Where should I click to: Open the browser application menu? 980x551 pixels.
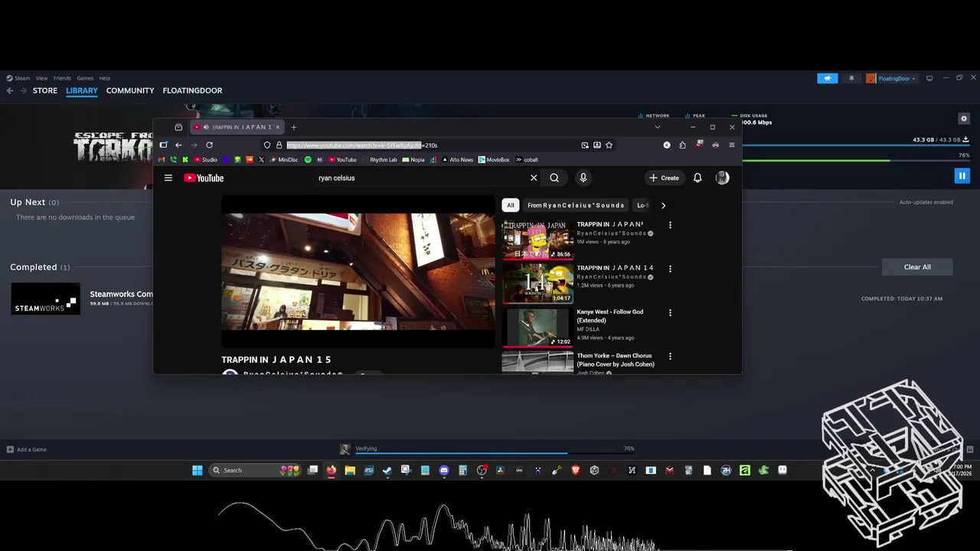pos(731,145)
